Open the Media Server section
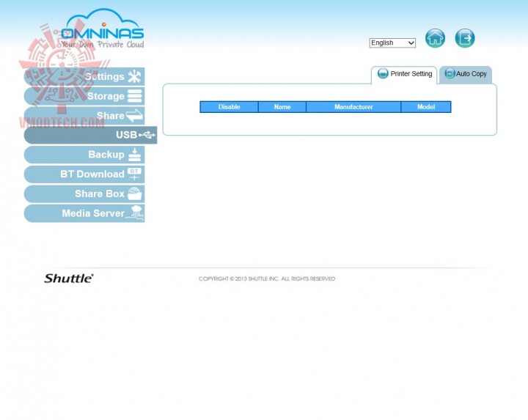 [84, 213]
